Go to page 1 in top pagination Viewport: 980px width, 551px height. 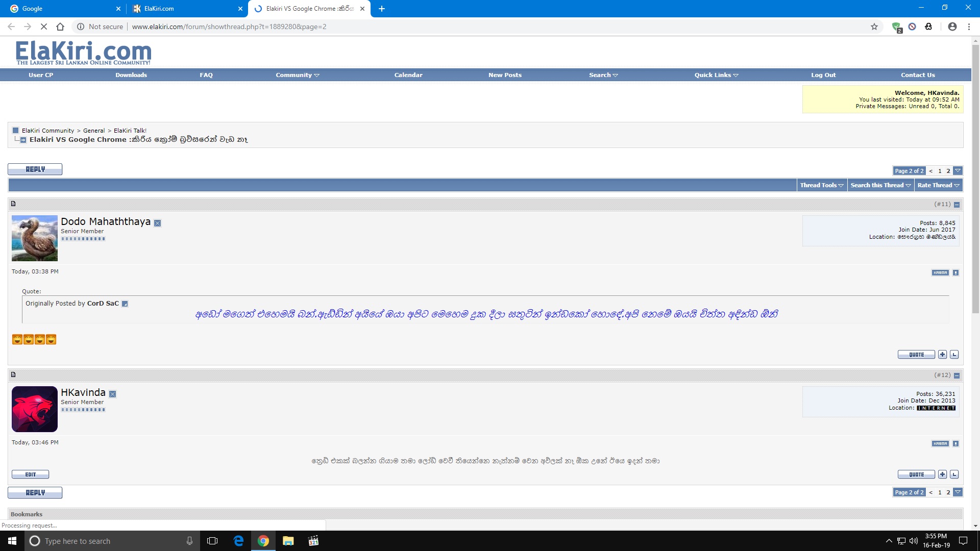pyautogui.click(x=940, y=171)
